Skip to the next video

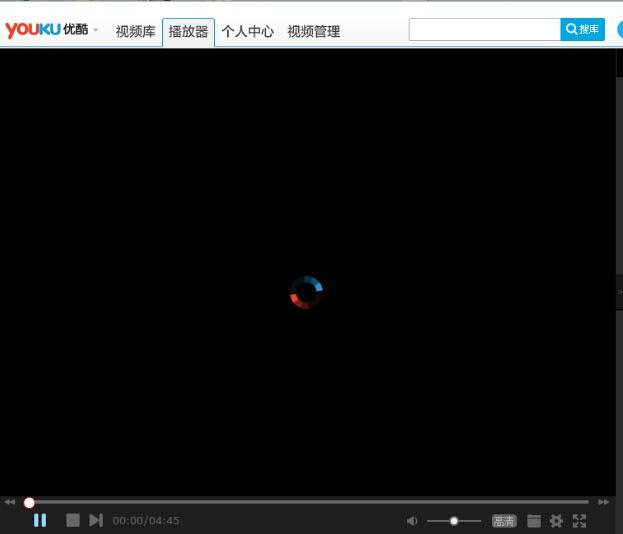pos(96,520)
